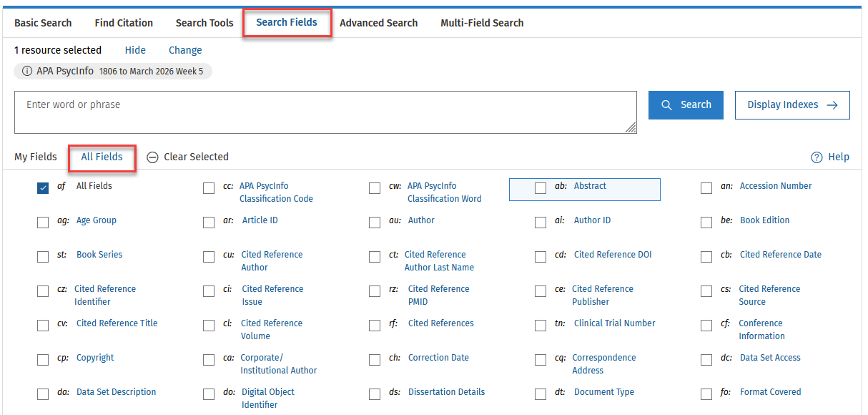Click the Clear Selected minus icon
This screenshot has width=868, height=415.
(152, 157)
